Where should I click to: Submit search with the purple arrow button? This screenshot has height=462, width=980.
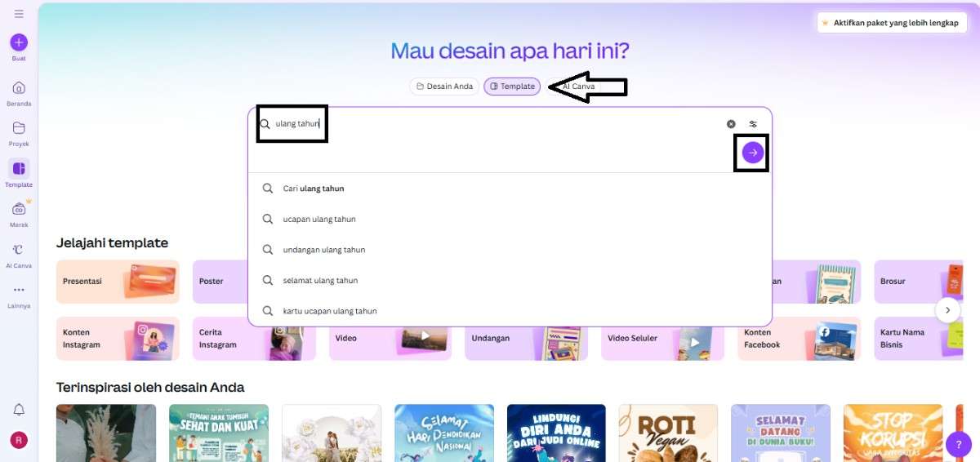coord(752,153)
